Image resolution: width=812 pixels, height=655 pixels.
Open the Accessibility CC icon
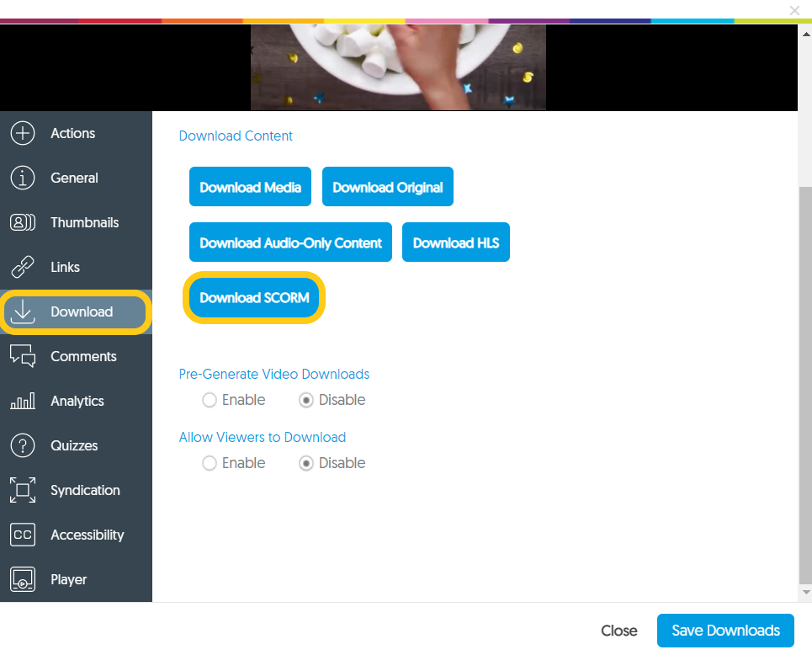pos(23,535)
